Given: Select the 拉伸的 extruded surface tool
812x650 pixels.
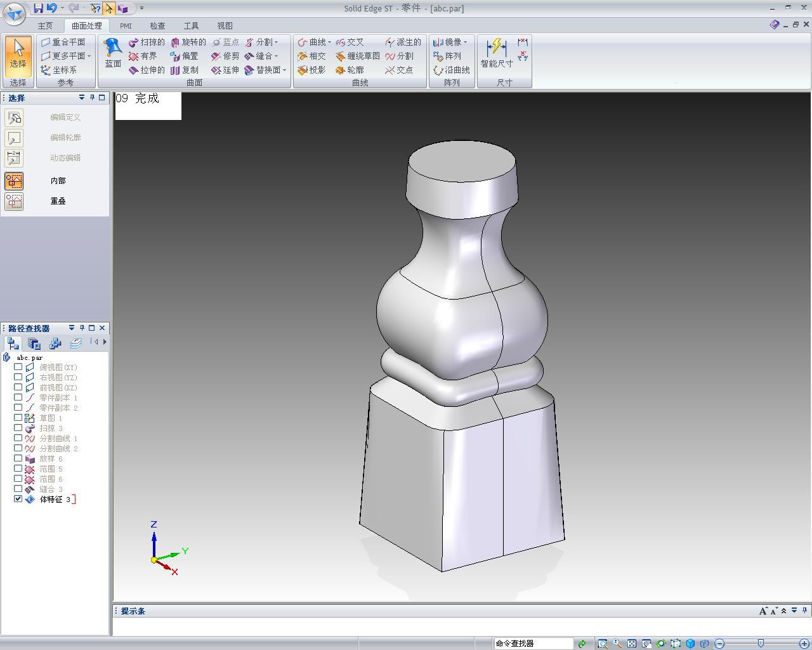Looking at the screenshot, I should tap(147, 70).
